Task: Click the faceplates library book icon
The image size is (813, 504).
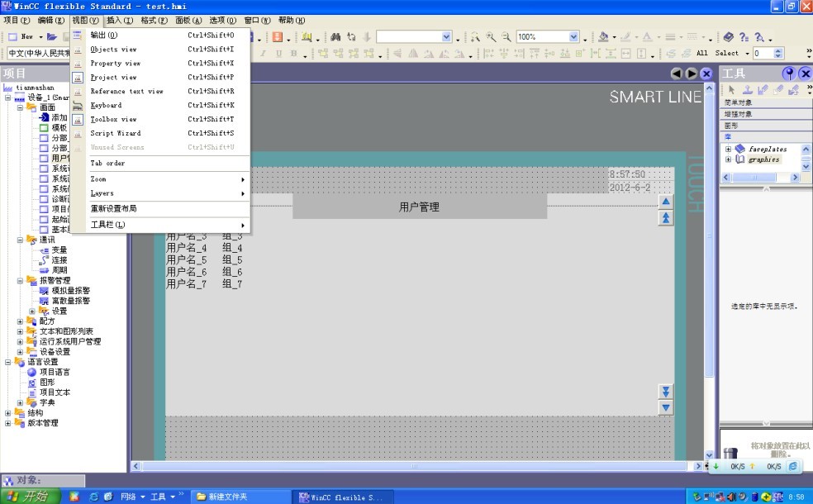Action: [740, 149]
